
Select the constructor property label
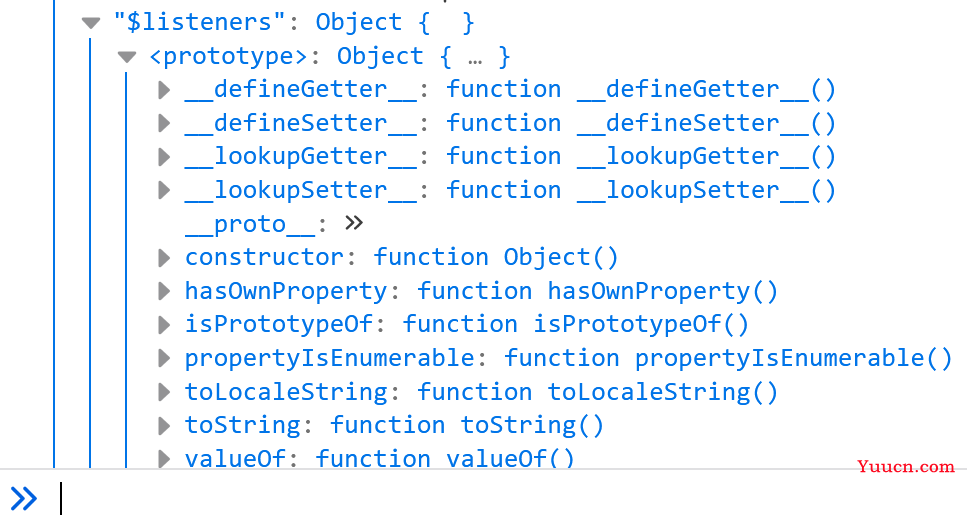[x=264, y=257]
